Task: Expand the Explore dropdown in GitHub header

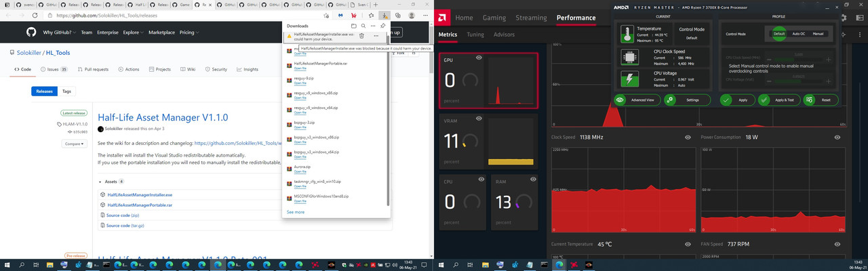Action: click(x=132, y=32)
